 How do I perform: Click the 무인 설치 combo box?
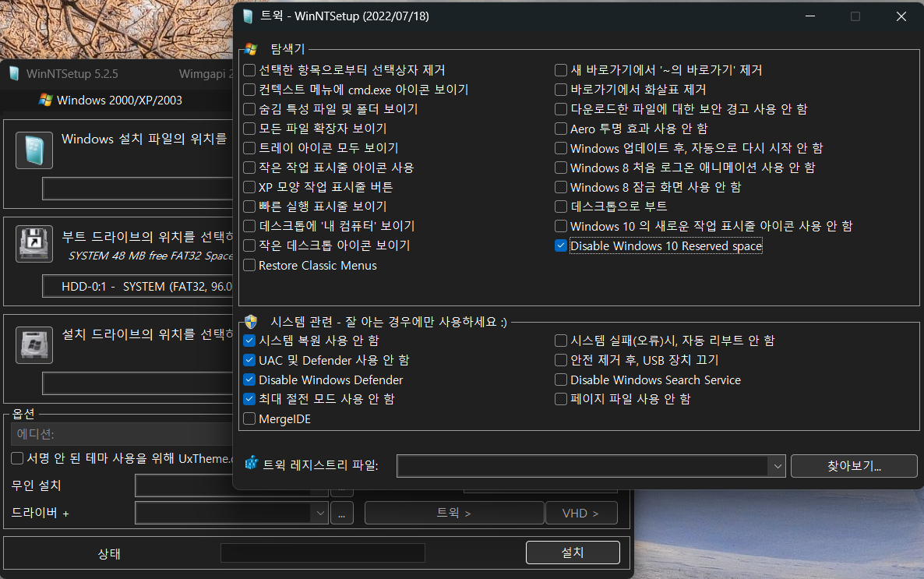pyautogui.click(x=231, y=485)
